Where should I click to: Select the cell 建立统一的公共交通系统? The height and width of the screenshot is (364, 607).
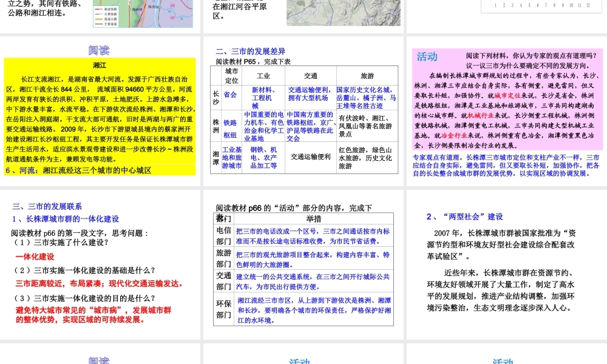tap(313, 281)
